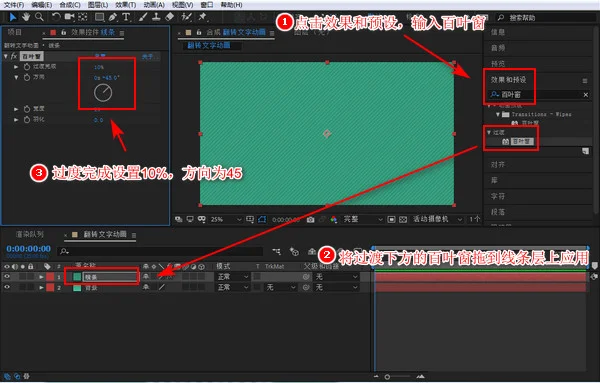Select the Rotation tool
This screenshot has width=600, height=383.
(x=56, y=17)
